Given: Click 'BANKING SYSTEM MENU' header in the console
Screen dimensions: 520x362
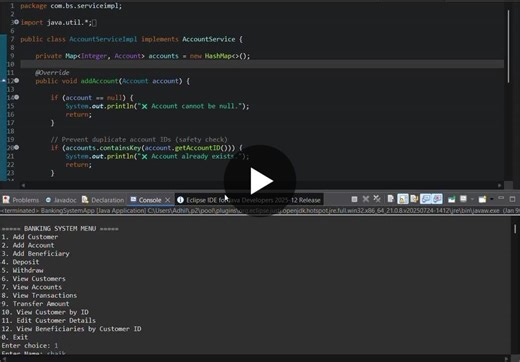Looking at the screenshot, I should point(60,228).
